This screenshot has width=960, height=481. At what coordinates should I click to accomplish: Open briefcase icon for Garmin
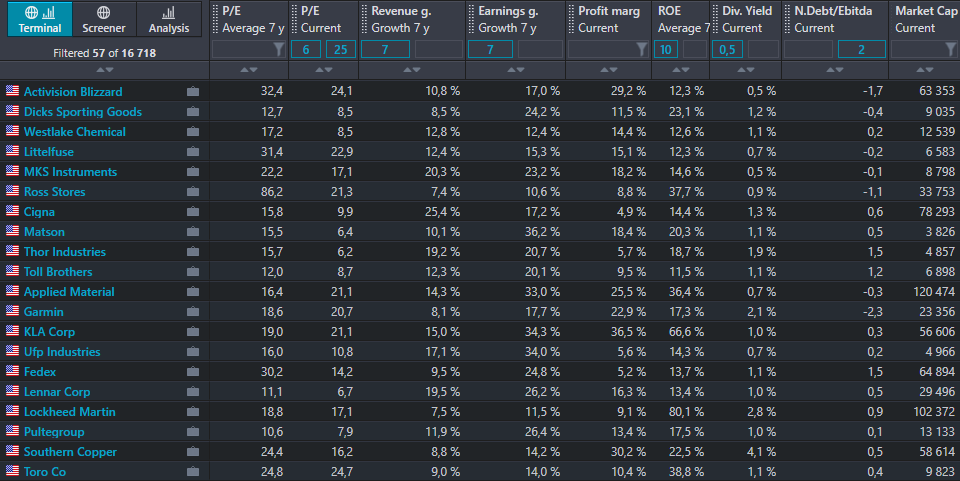193,311
